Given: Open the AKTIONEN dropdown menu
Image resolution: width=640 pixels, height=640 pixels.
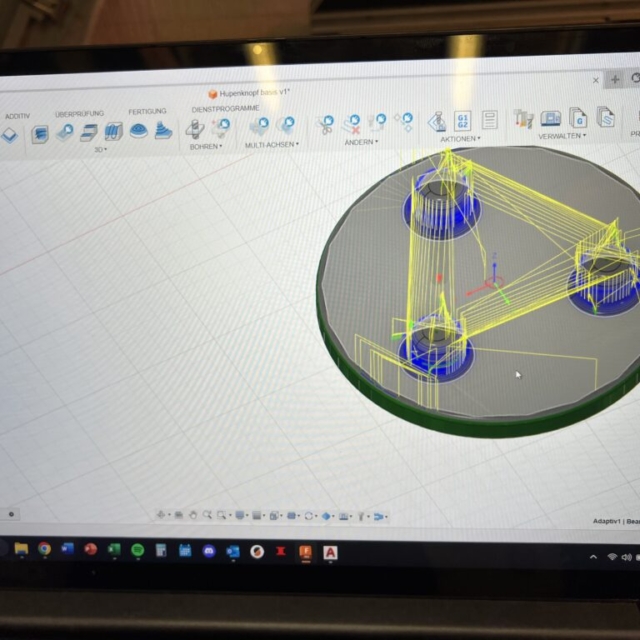Looking at the screenshot, I should [460, 139].
